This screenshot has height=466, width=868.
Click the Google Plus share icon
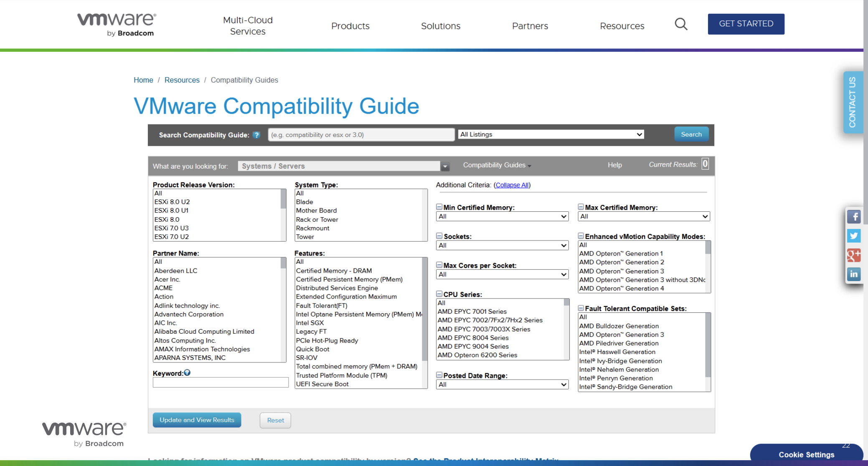854,255
